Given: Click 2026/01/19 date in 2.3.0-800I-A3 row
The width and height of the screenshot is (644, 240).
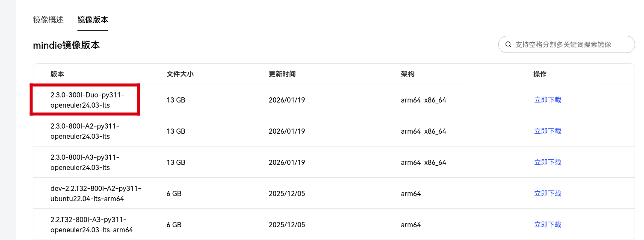Looking at the screenshot, I should click(x=287, y=162).
